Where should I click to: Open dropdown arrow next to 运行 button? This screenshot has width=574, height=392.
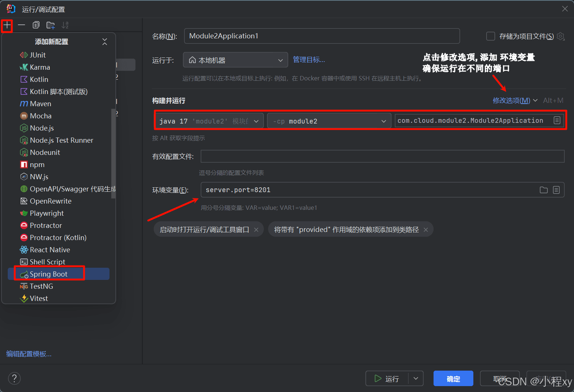(416, 378)
